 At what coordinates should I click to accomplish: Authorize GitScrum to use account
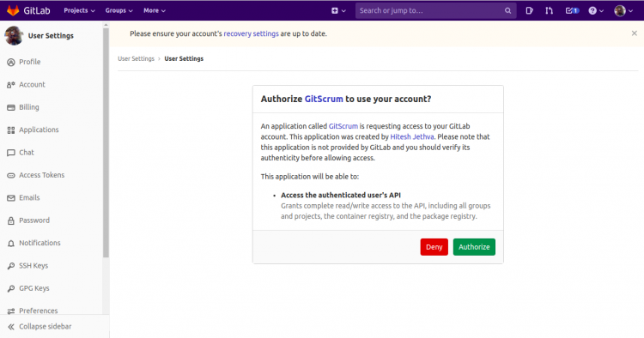coord(474,247)
